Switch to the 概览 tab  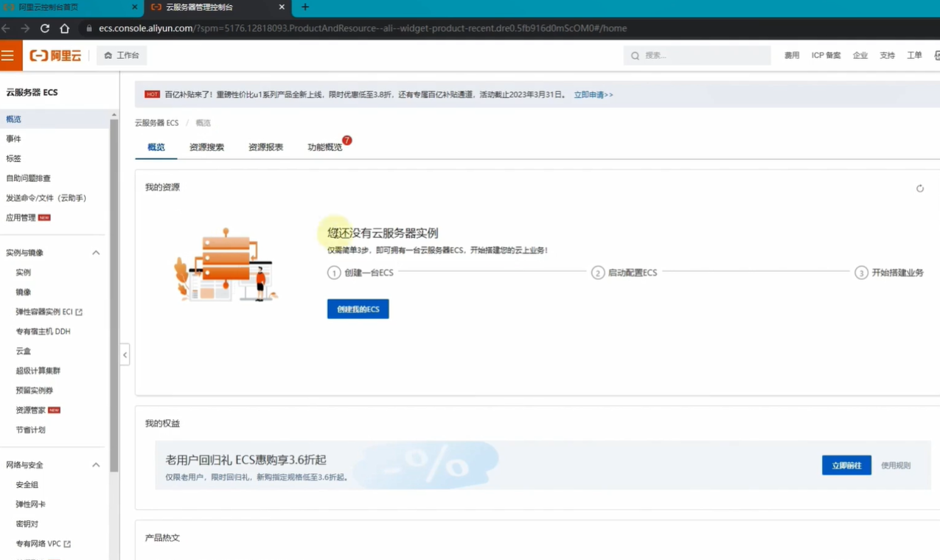click(x=156, y=147)
